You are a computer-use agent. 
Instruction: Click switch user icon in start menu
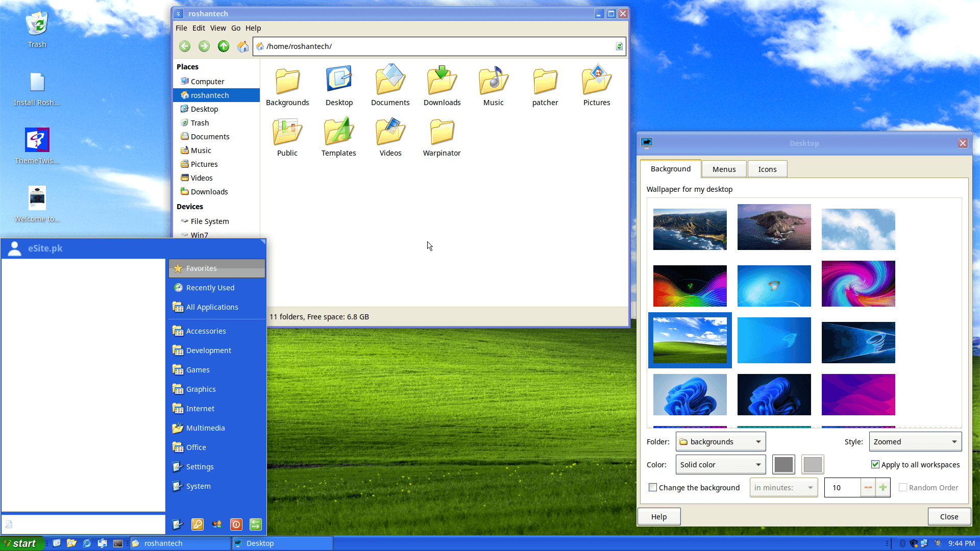click(x=217, y=524)
